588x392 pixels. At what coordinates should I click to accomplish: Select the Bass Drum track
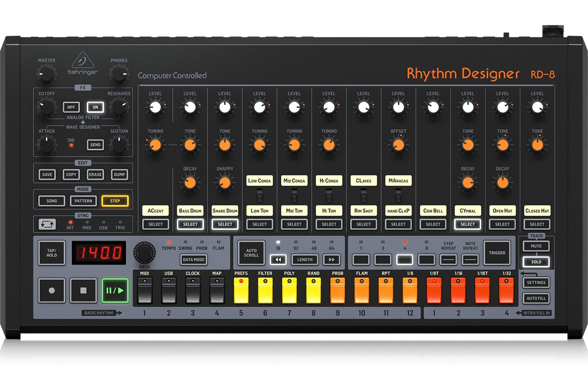pos(190,224)
